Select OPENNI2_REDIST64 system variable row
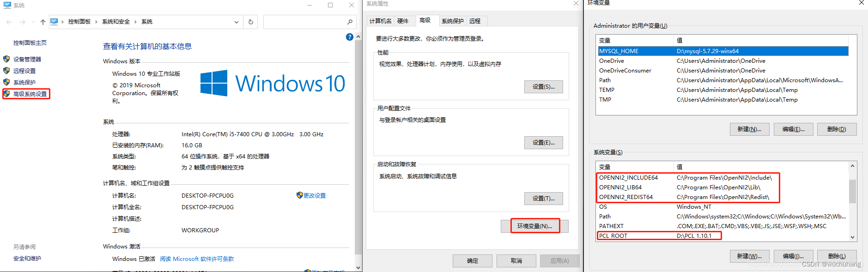The width and height of the screenshot is (868, 272). 723,197
